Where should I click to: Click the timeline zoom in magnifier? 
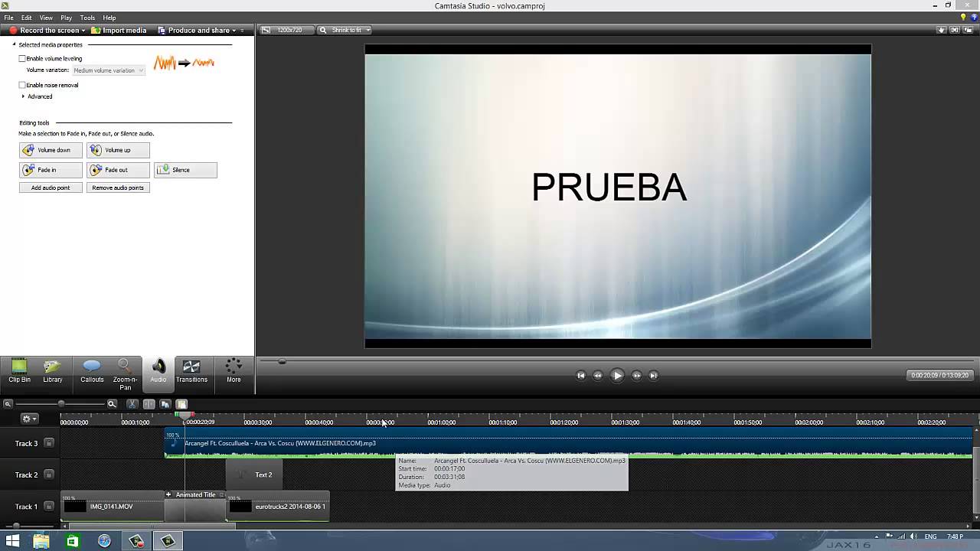pyautogui.click(x=112, y=404)
